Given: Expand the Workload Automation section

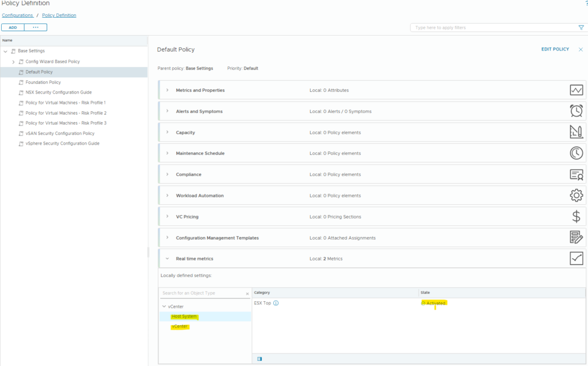Looking at the screenshot, I should [x=167, y=195].
